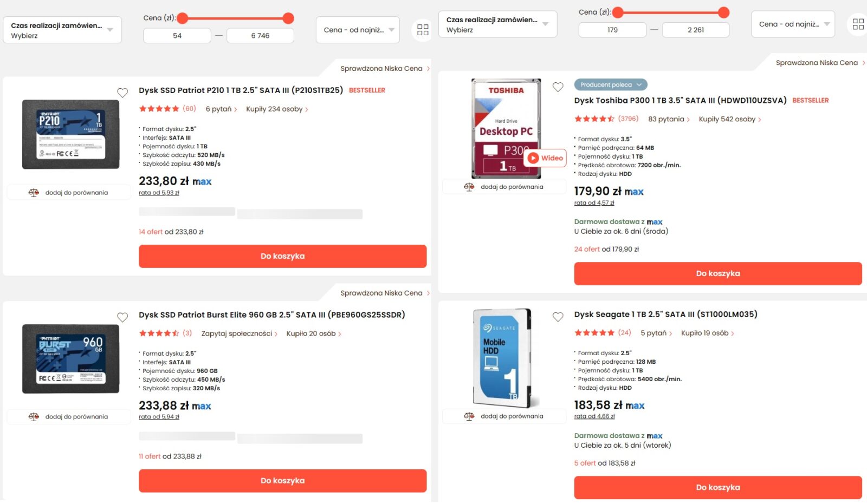The height and width of the screenshot is (504, 867).
Task: Add Patriot P210 SSD to favorites heart
Action: 122,93
